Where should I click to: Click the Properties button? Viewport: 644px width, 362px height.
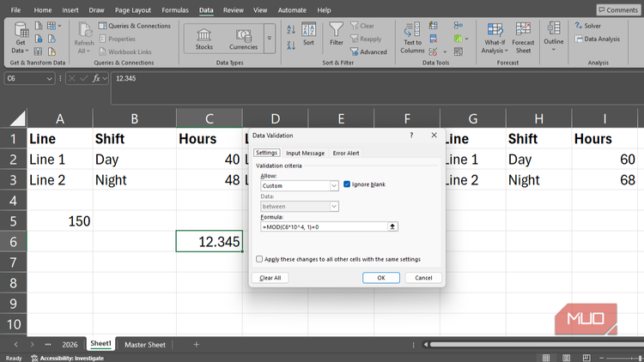117,39
